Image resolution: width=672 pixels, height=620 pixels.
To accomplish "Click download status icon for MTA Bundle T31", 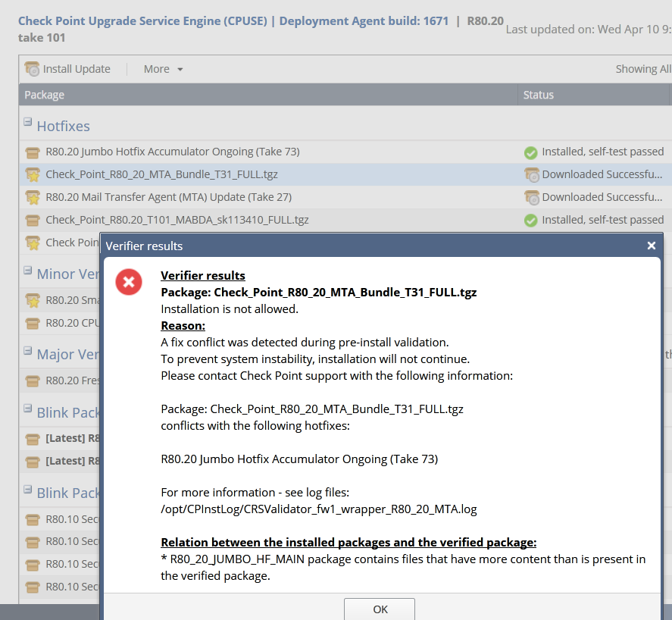I will pyautogui.click(x=531, y=174).
